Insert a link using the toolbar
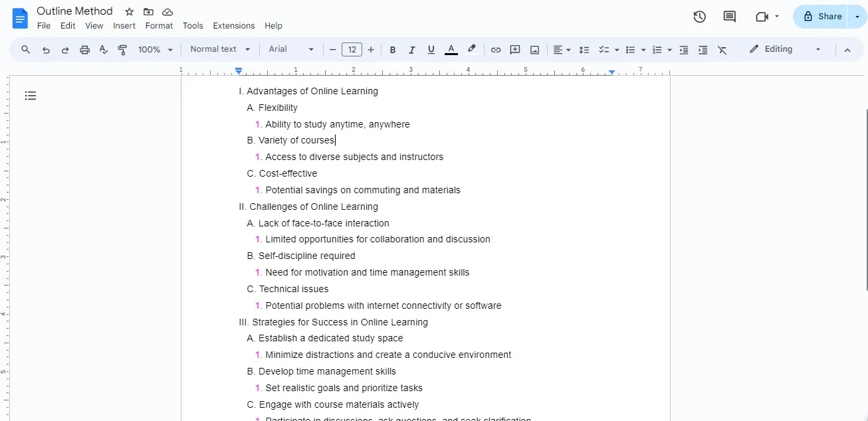Image resolution: width=868 pixels, height=421 pixels. click(x=495, y=49)
